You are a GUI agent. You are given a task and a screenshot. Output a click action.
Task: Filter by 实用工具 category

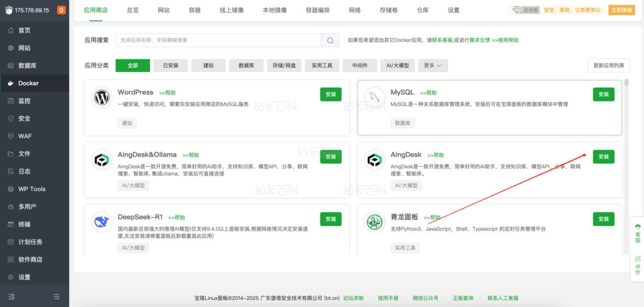322,66
